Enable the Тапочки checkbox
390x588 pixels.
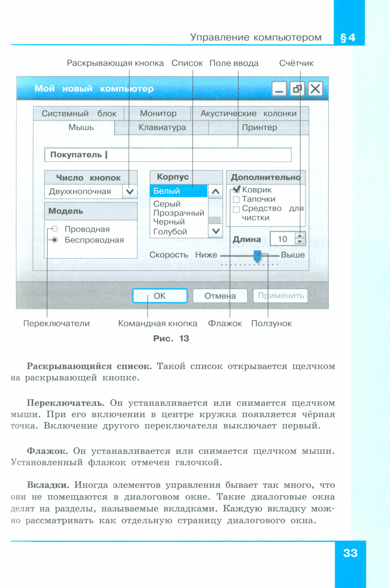(236, 200)
